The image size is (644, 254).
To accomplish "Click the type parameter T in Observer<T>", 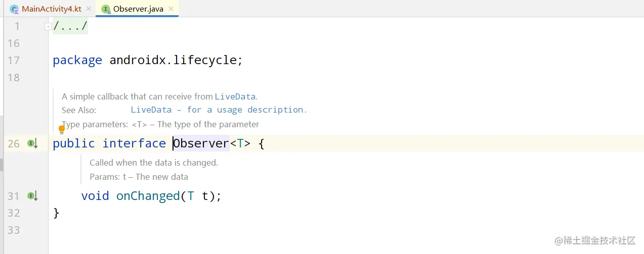I will pos(240,143).
